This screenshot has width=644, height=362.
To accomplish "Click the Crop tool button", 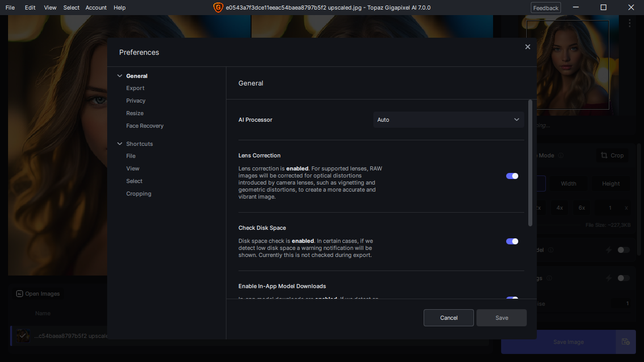I will click(x=612, y=155).
